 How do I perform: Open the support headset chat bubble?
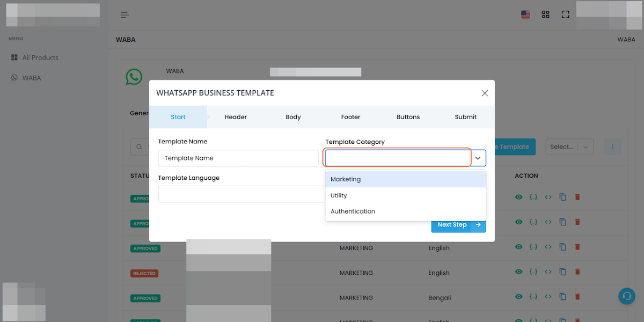pyautogui.click(x=626, y=296)
